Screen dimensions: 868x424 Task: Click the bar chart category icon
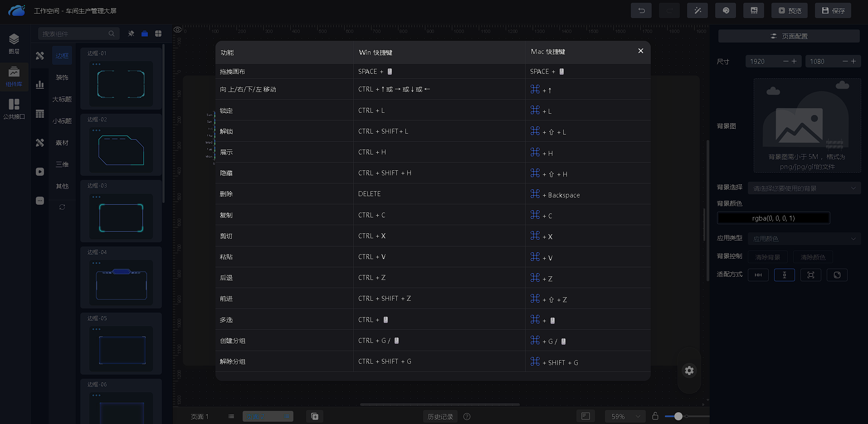coord(40,85)
